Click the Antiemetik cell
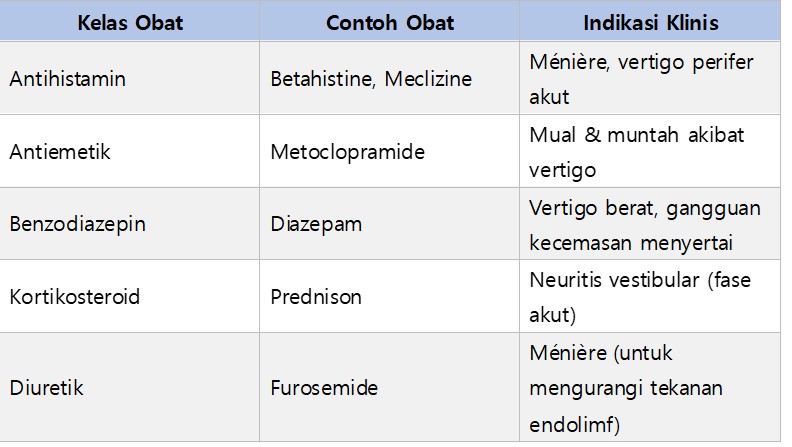This screenshot has width=792, height=447. 59,152
